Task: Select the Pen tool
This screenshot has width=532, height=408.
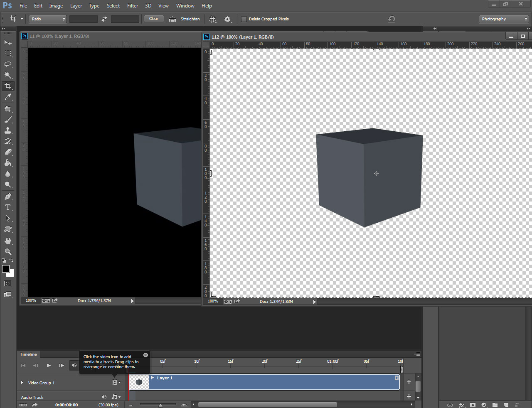Action: pos(8,197)
